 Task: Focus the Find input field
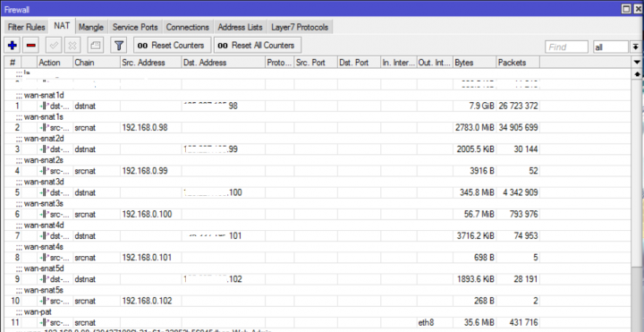click(x=566, y=47)
